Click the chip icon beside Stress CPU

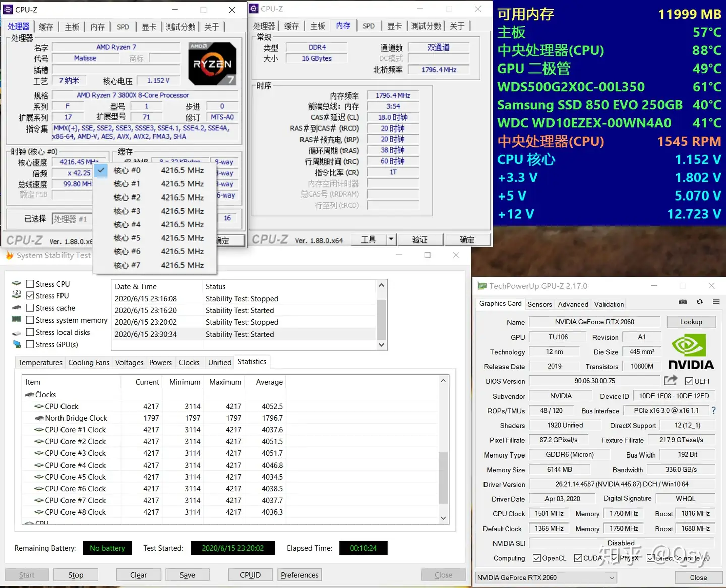[17, 284]
